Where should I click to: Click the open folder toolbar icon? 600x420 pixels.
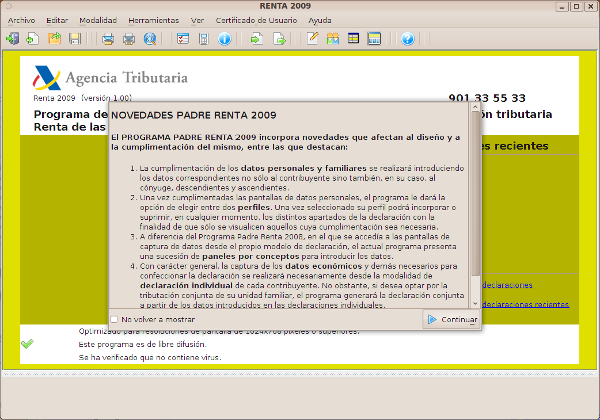(53, 39)
